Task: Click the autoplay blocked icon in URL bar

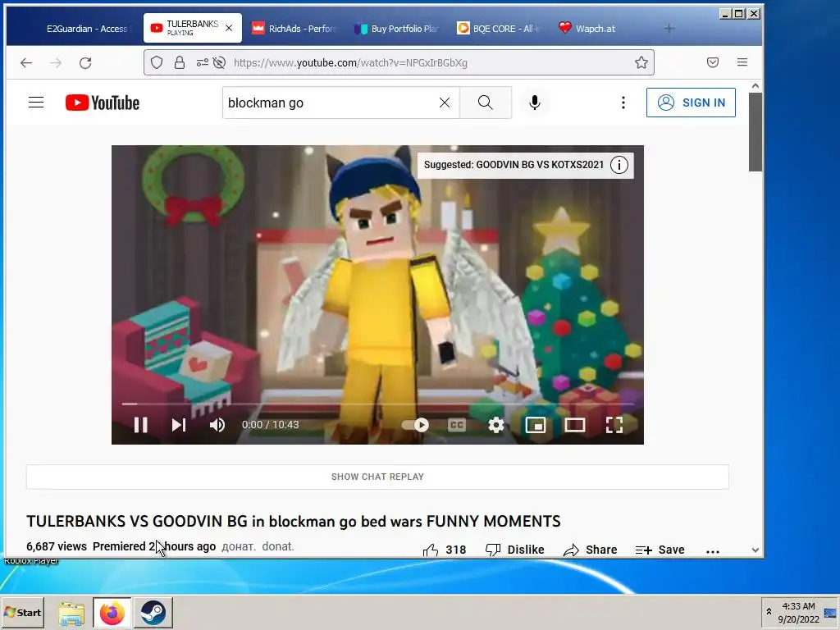Action: tap(219, 62)
